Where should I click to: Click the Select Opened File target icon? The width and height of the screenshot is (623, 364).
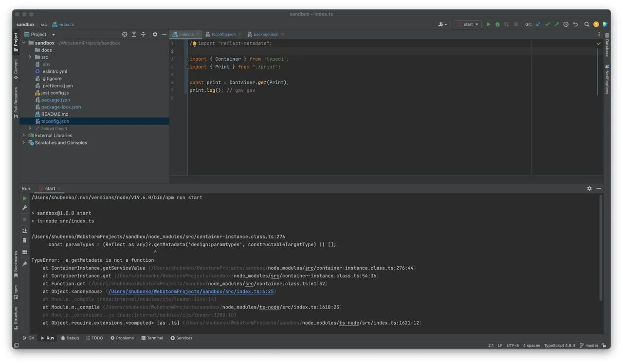125,35
